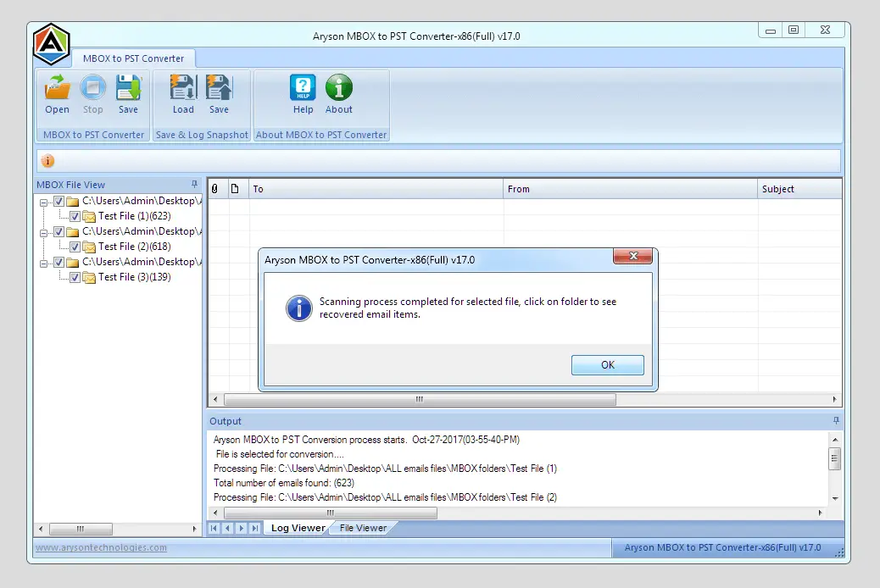
Task: Sort by the Subject column header
Action: pos(799,189)
